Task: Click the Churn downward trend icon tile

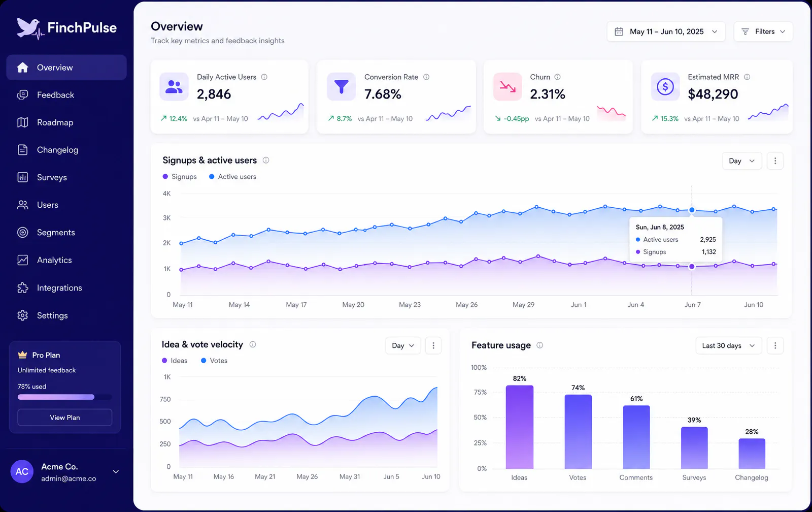Action: tap(507, 87)
